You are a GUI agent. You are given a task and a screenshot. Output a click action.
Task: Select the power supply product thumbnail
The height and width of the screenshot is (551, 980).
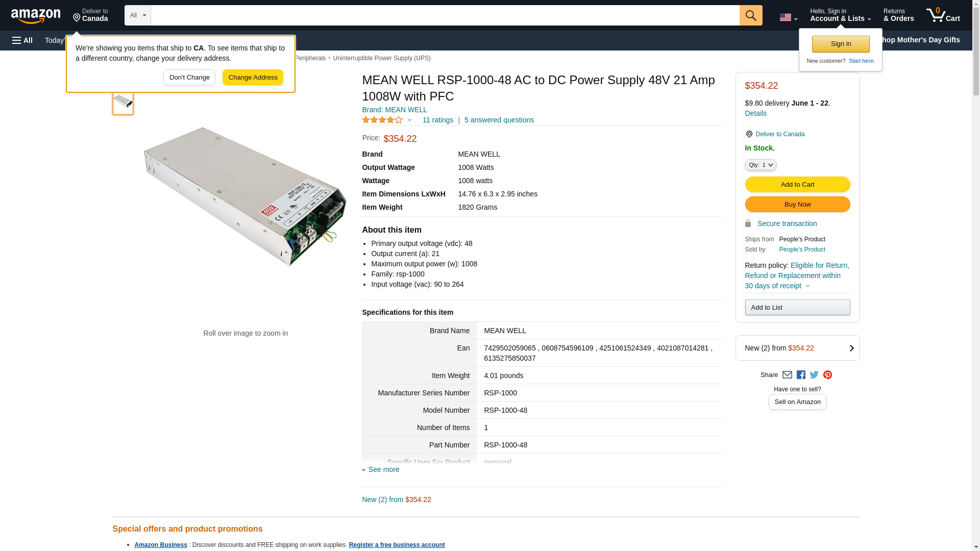click(x=123, y=102)
